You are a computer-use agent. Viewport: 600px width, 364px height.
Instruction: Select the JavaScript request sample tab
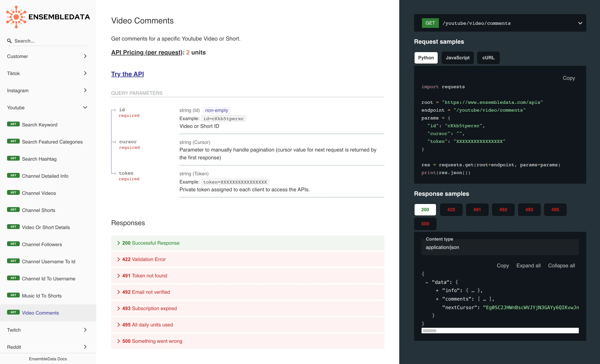(457, 57)
